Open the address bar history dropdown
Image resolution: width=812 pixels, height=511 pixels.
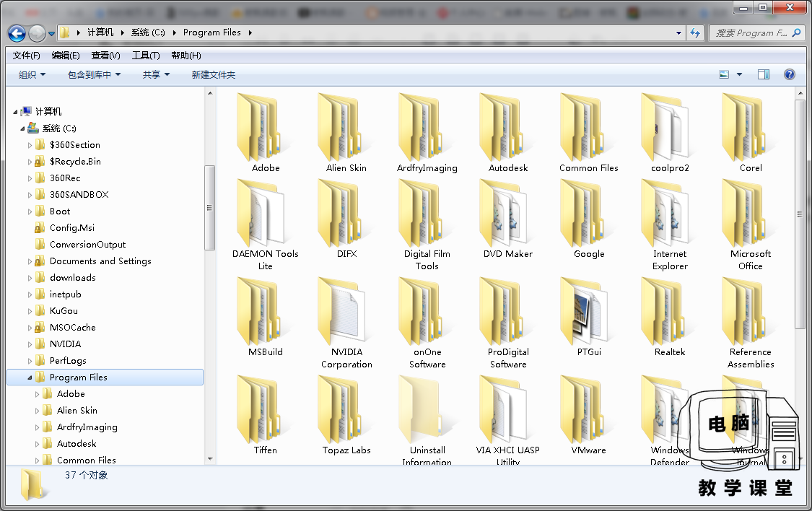point(678,33)
